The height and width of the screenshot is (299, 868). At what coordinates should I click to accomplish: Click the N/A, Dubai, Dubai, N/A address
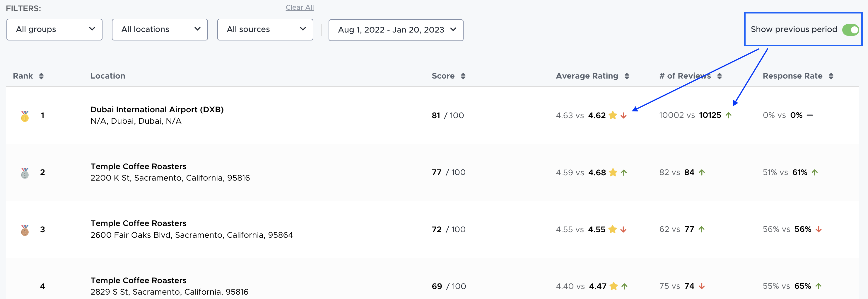(x=136, y=121)
